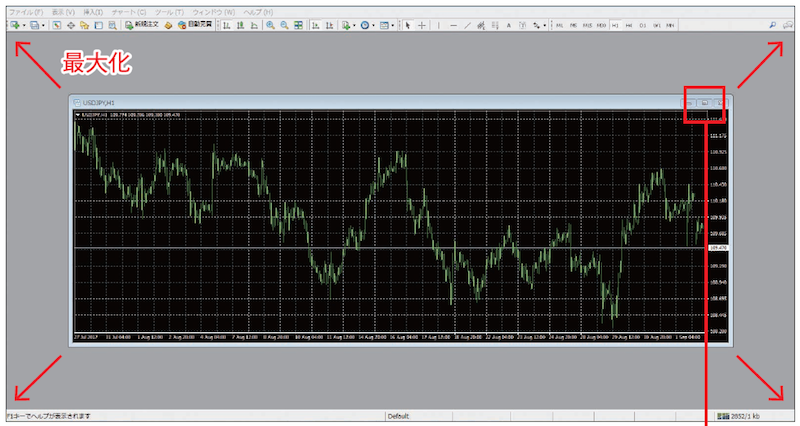
Task: Open search with magnifier icon
Action: [772, 25]
